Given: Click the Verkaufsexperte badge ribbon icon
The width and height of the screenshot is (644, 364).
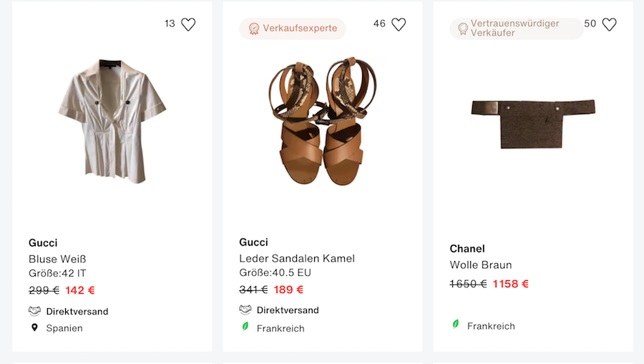Looking at the screenshot, I should coord(253,29).
